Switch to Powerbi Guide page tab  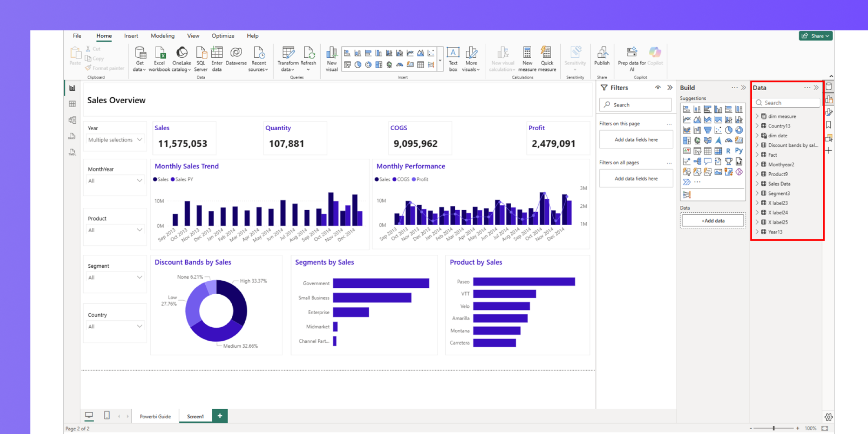[x=155, y=417]
